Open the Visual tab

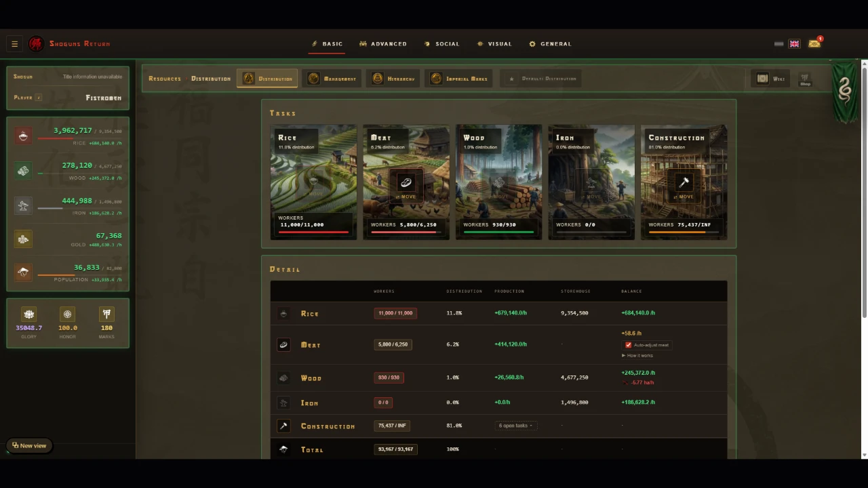click(494, 44)
